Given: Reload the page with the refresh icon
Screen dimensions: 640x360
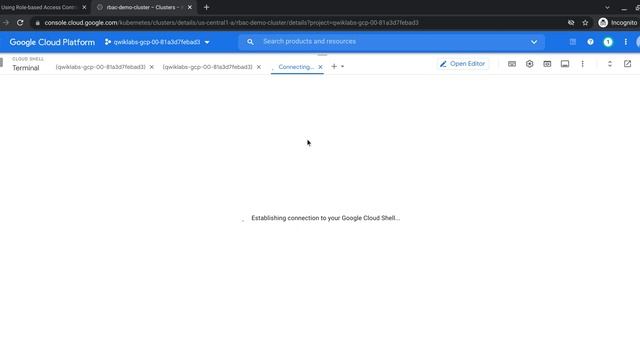Looking at the screenshot, I should (20, 23).
